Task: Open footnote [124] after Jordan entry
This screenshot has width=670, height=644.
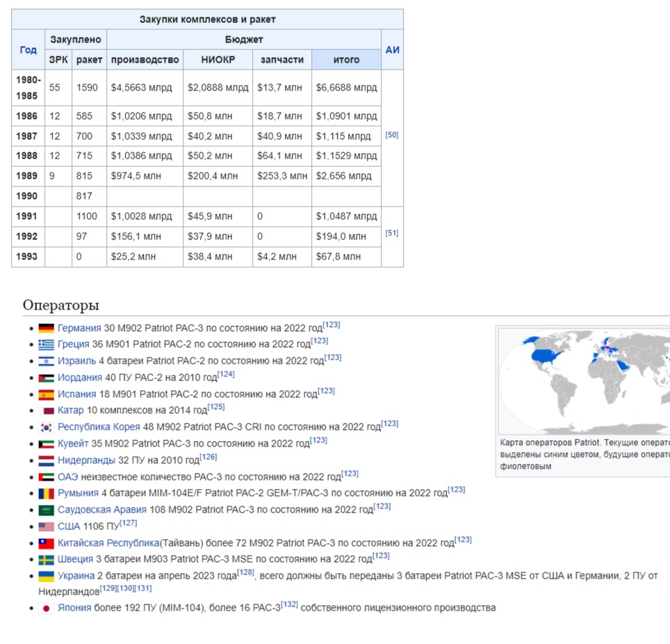Action: 226,374
